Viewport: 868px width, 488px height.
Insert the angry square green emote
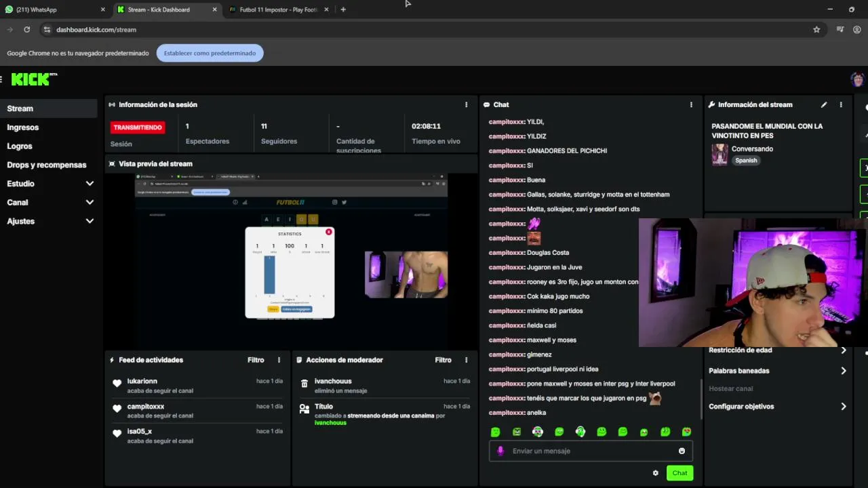pos(517,432)
